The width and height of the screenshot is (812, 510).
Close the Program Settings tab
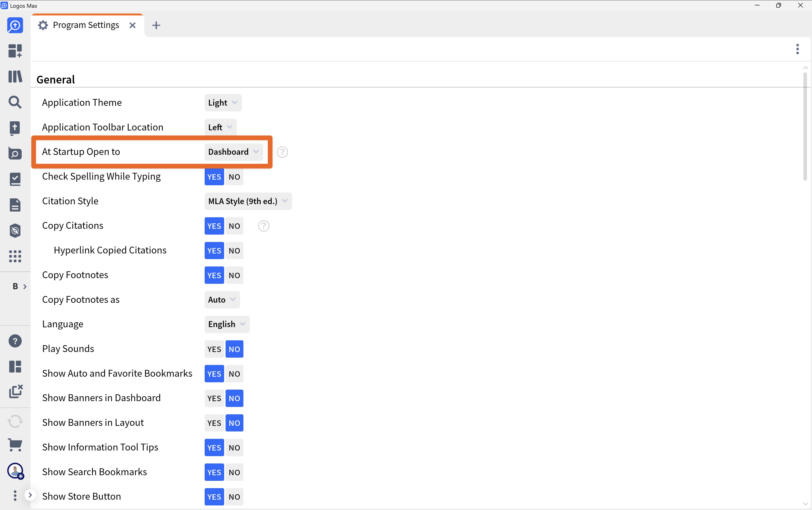tap(133, 25)
